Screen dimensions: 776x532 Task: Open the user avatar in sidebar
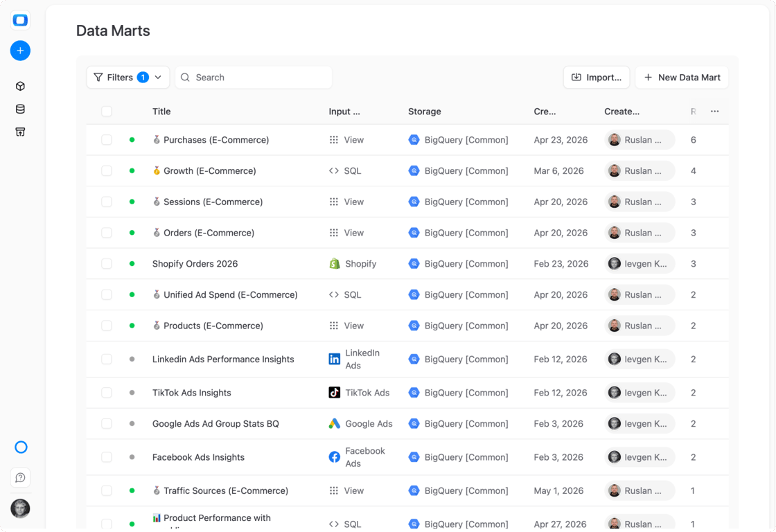click(x=20, y=508)
